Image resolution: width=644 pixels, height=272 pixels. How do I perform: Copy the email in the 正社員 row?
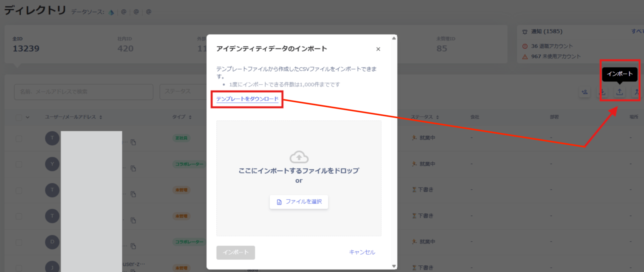(133, 142)
